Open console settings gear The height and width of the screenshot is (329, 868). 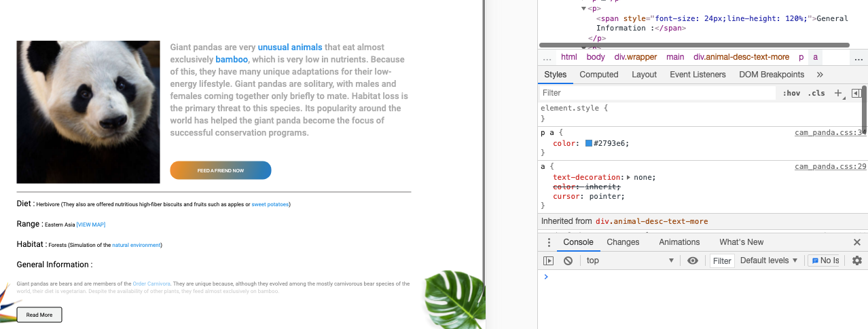pos(856,260)
